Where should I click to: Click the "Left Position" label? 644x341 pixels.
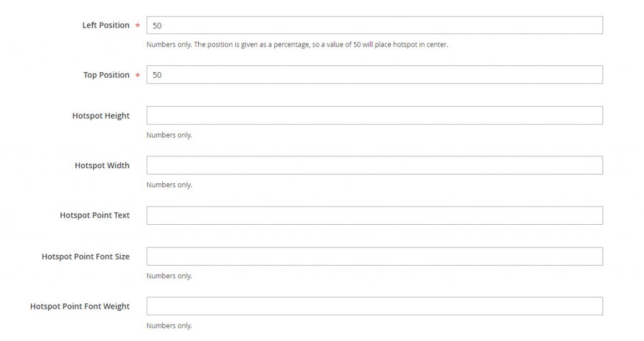tap(106, 25)
